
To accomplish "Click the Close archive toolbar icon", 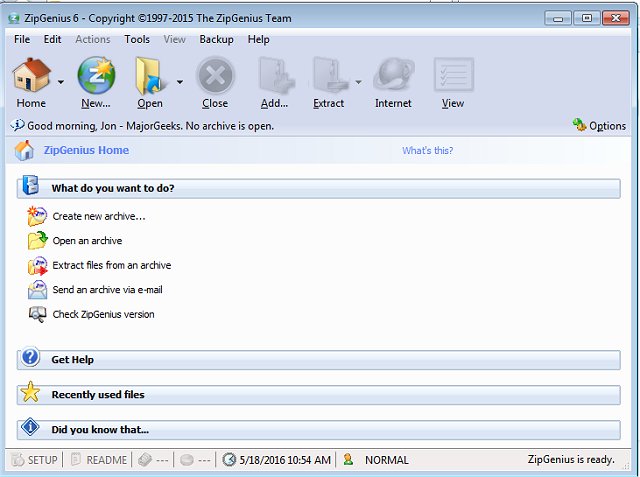I will pos(215,76).
